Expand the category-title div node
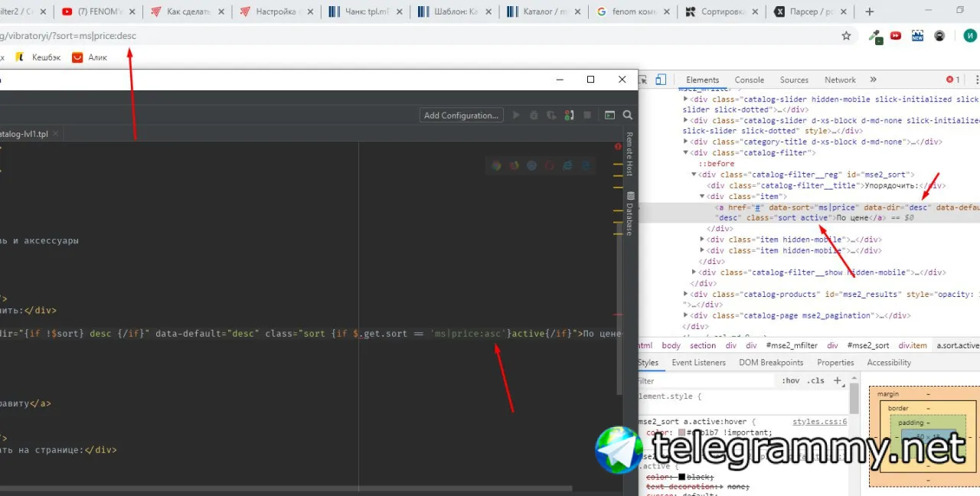Image resolution: width=980 pixels, height=496 pixels. (x=685, y=142)
